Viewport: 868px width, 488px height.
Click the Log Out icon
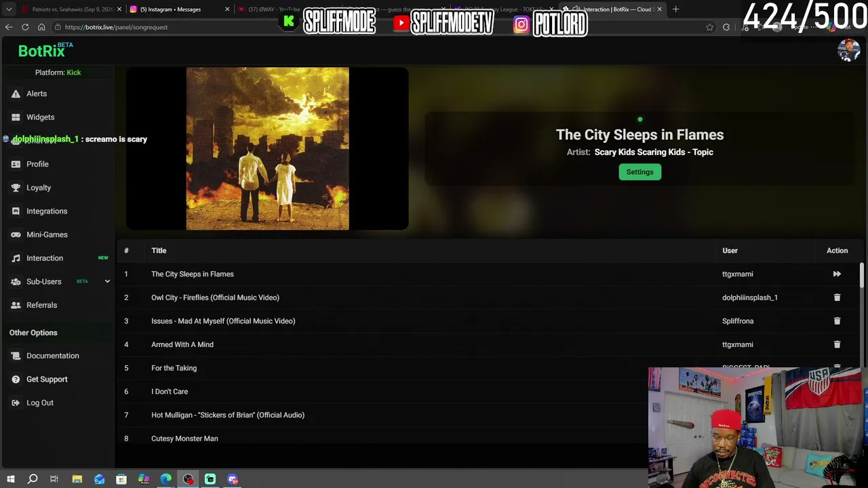16,403
